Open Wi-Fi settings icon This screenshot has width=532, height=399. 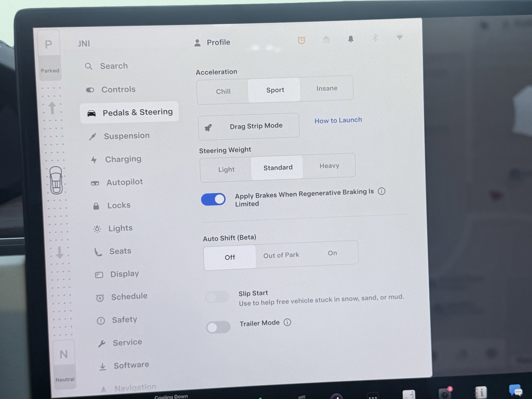coord(399,37)
